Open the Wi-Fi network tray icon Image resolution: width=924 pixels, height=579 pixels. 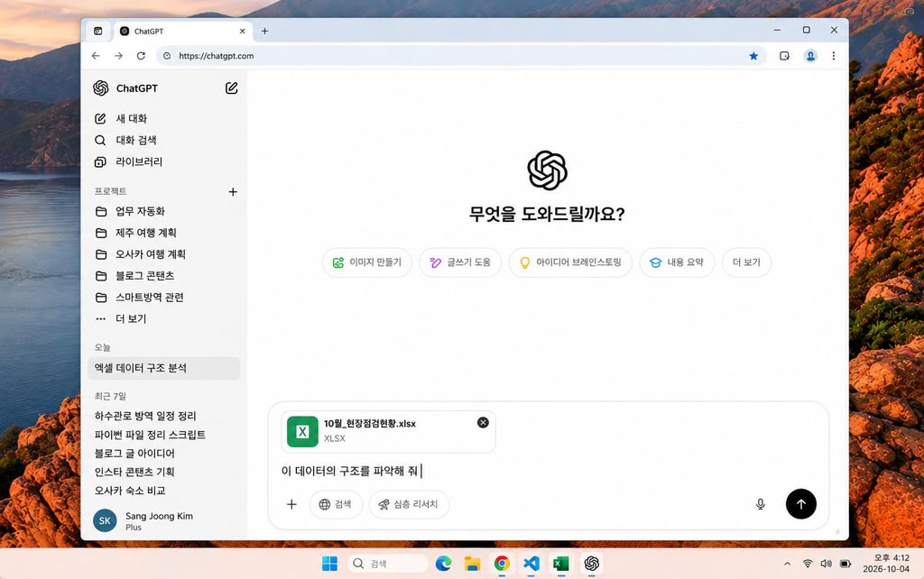coord(808,564)
